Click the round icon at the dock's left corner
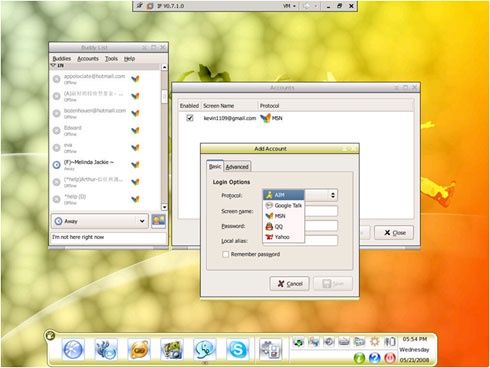Screen dimensions: 490x368 click(x=51, y=335)
